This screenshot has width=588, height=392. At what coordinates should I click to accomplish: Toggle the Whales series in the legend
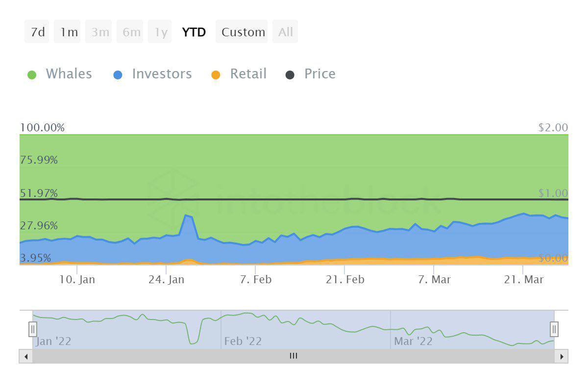60,74
